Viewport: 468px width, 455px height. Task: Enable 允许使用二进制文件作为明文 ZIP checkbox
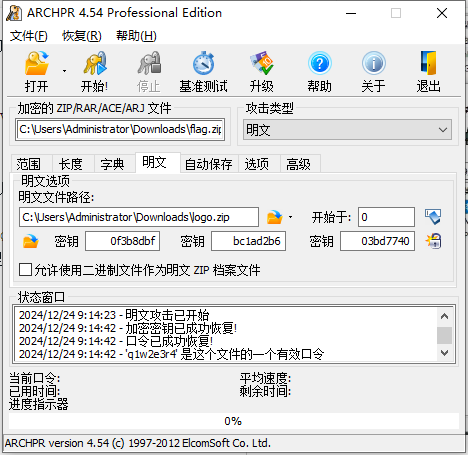[x=25, y=270]
